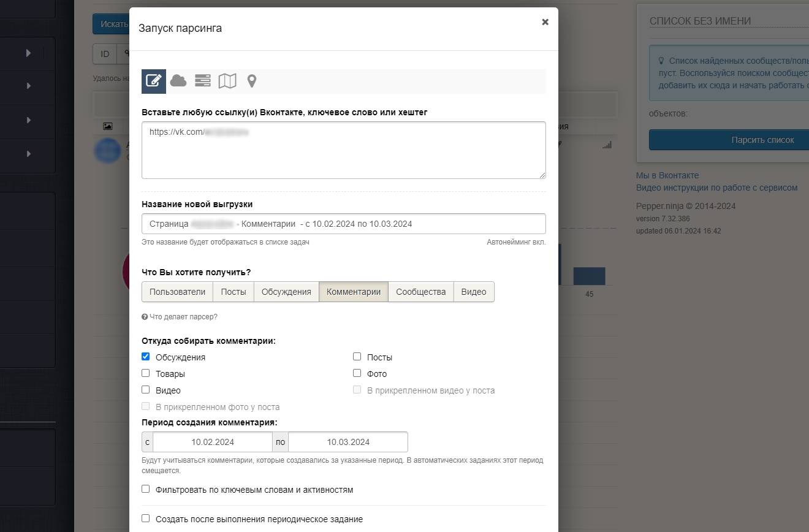The width and height of the screenshot is (809, 532).
Task: Click into the VK link text area
Action: tap(343, 153)
